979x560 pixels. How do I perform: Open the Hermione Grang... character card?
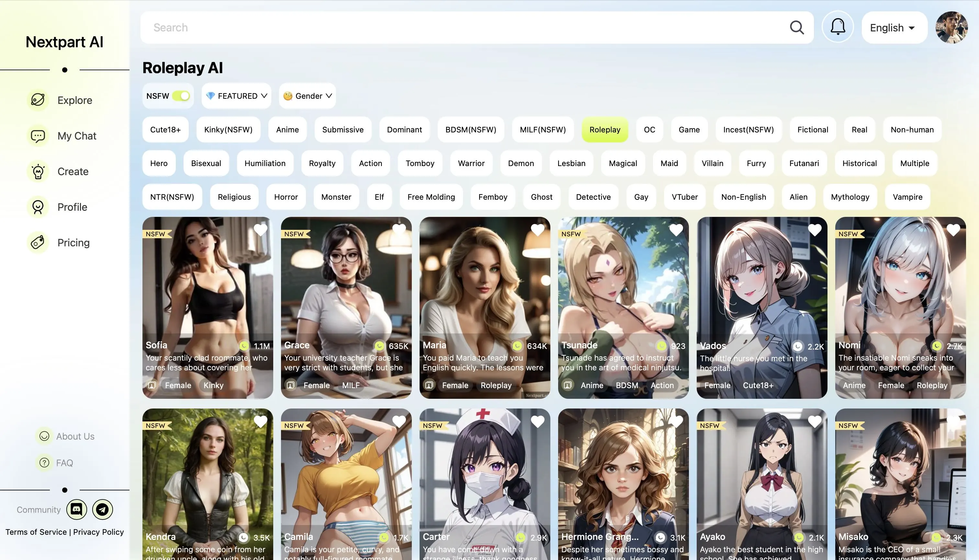pyautogui.click(x=623, y=484)
